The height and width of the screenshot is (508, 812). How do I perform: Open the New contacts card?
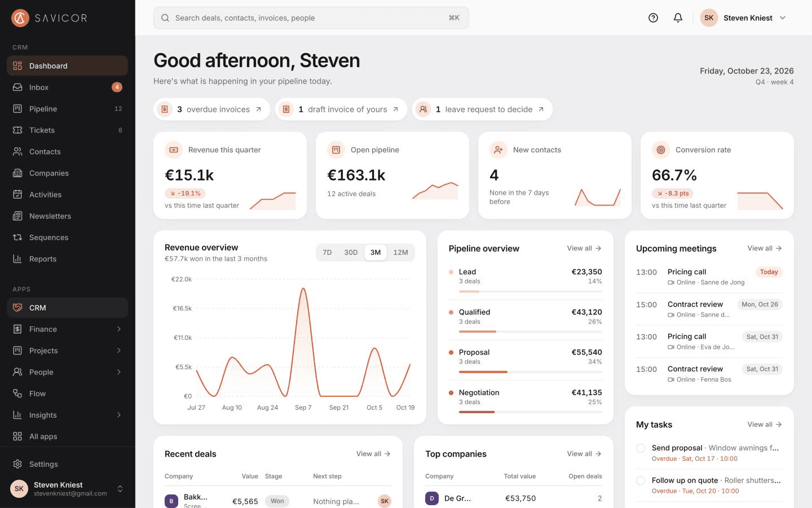(555, 176)
